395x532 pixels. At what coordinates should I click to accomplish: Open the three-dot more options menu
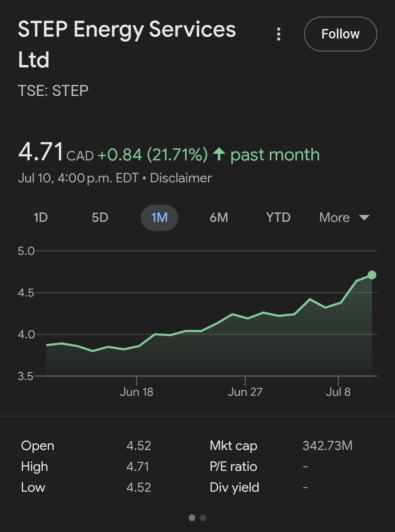click(279, 34)
